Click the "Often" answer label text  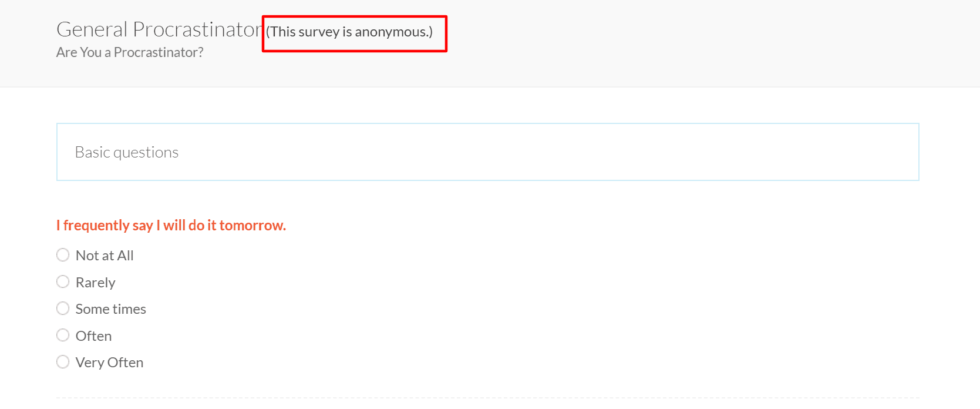93,336
